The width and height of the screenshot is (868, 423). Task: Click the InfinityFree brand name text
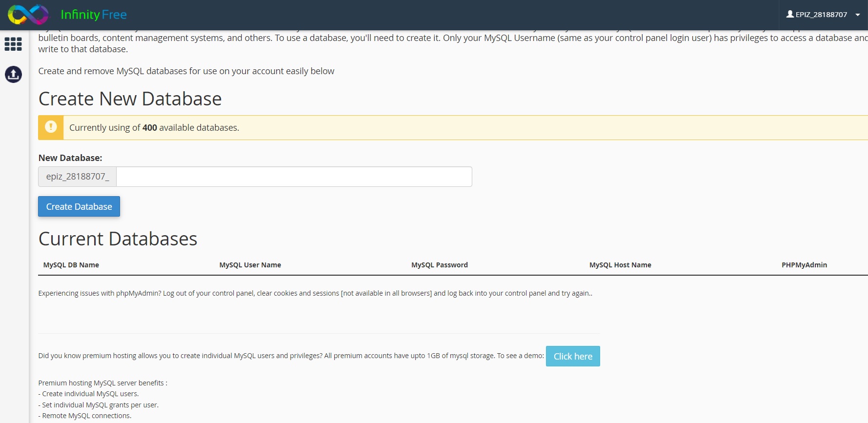(94, 15)
